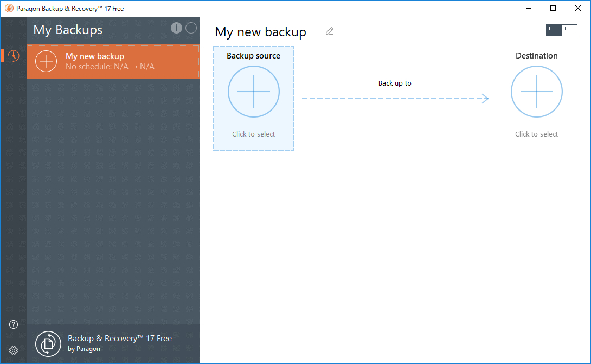Click 'No schedule: N/A → N/A' text
The width and height of the screenshot is (591, 364).
click(x=110, y=67)
